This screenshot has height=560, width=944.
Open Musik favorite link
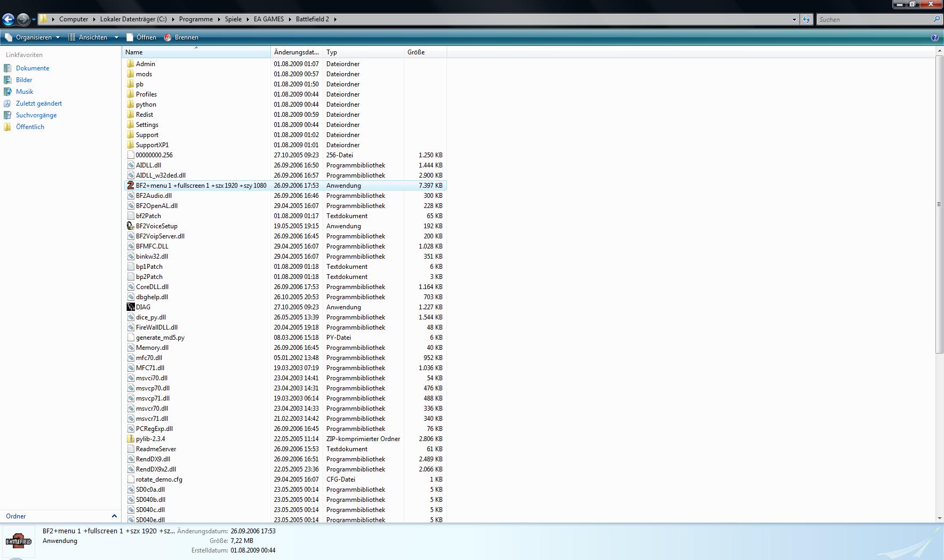[x=25, y=92]
